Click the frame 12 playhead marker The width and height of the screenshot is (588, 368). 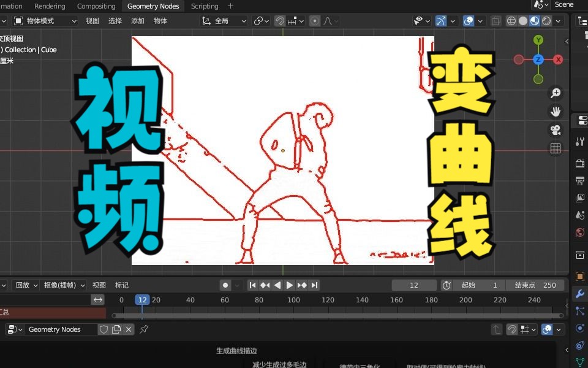click(142, 300)
